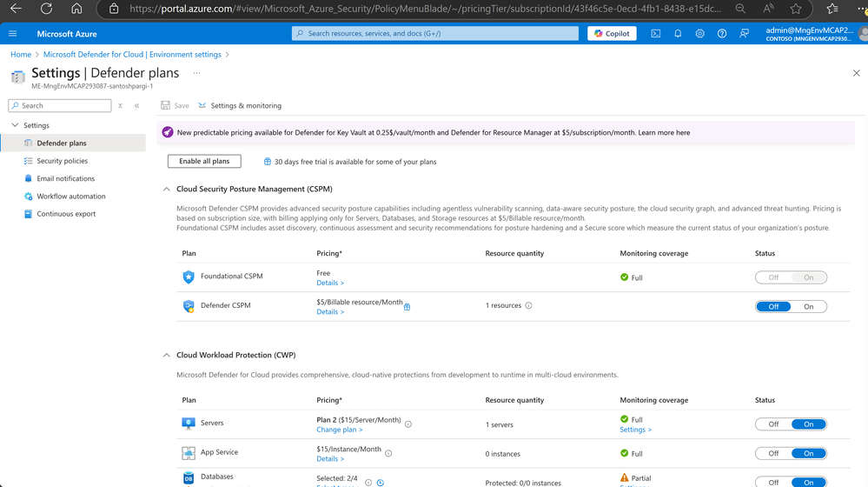Click the Servers plan icon
This screenshot has height=487, width=868.
pyautogui.click(x=189, y=424)
